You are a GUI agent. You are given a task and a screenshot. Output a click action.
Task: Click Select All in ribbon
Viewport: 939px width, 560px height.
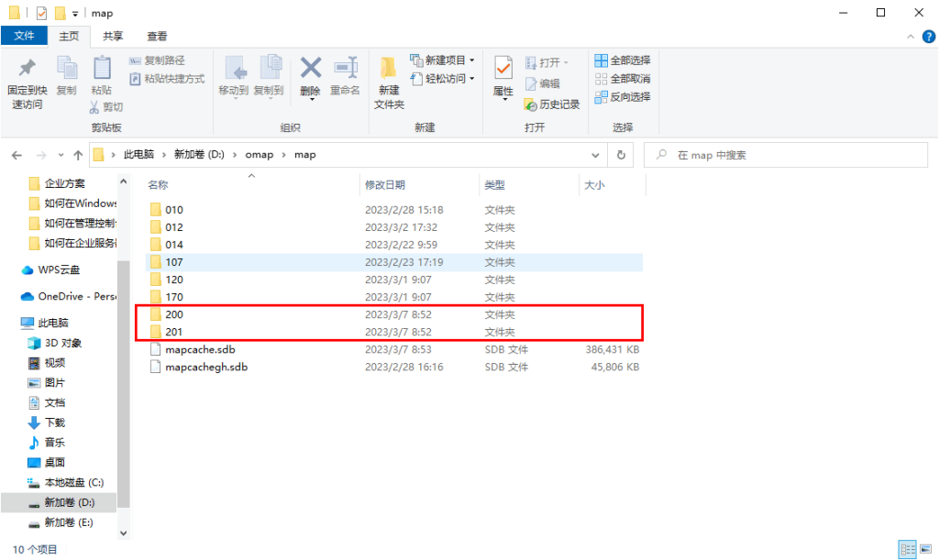point(623,60)
